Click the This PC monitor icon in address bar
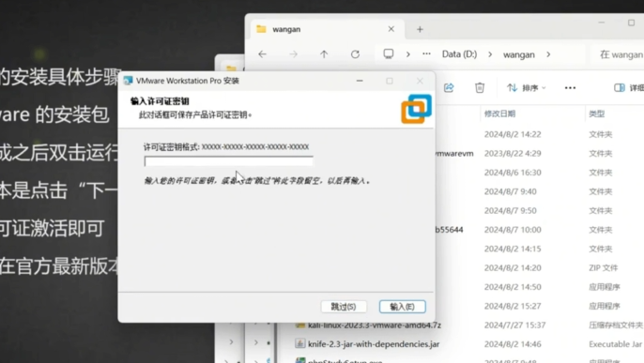Viewport: 644px width, 363px height. 388,54
